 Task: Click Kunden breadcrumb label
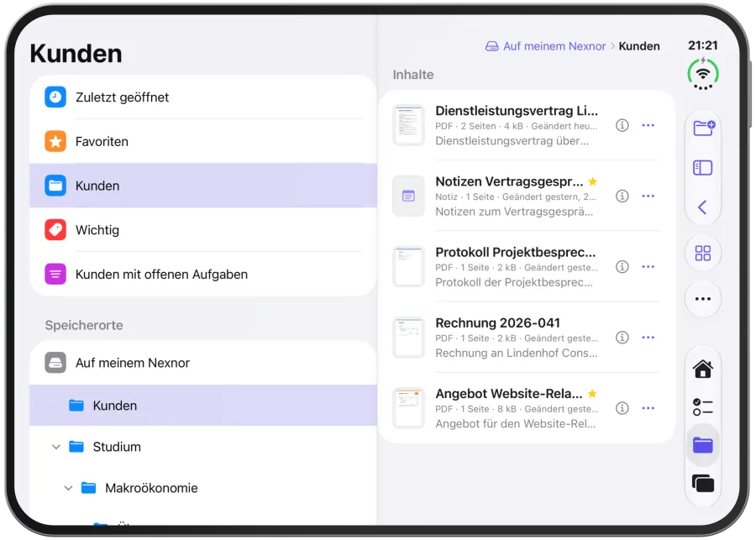click(x=639, y=46)
